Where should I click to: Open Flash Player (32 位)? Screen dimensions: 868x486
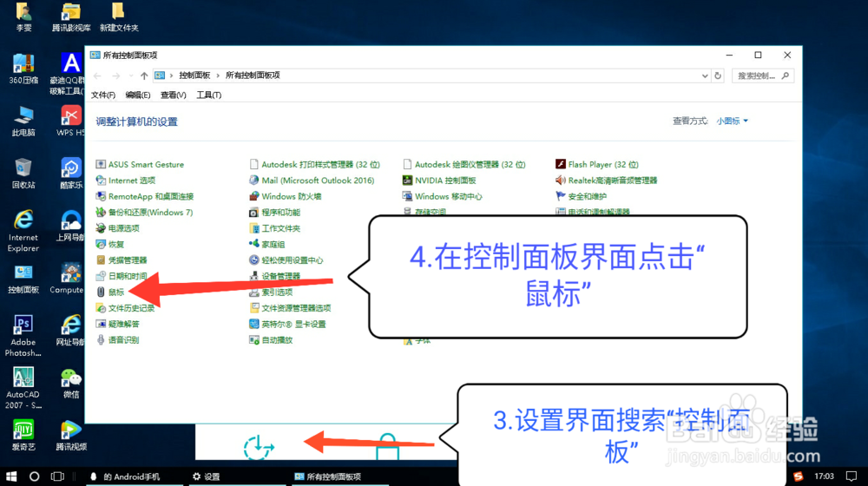tap(597, 164)
